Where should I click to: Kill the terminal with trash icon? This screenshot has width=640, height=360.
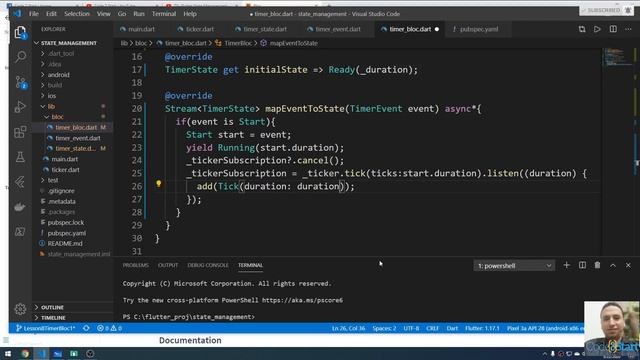tap(598, 265)
